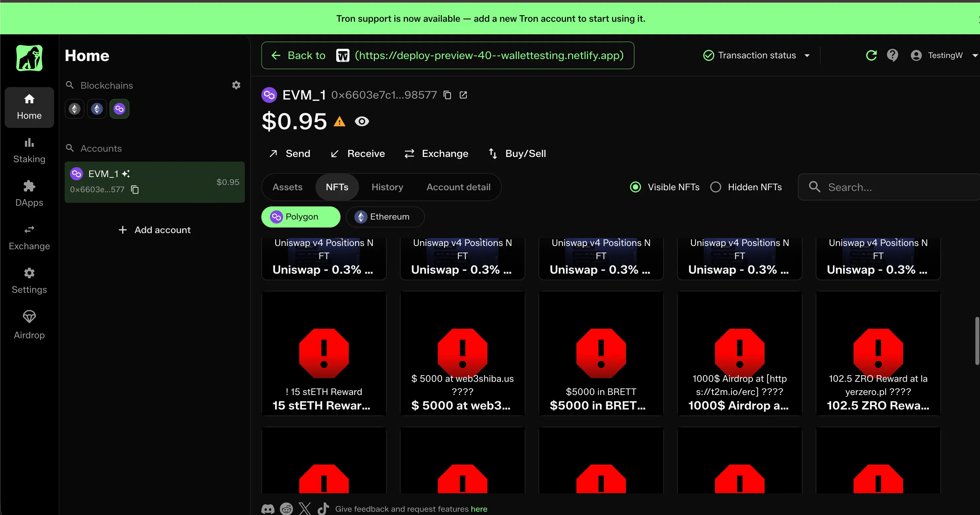Viewport: 980px width, 515px height.
Task: Open the X (Twitter) link icon
Action: click(x=305, y=509)
